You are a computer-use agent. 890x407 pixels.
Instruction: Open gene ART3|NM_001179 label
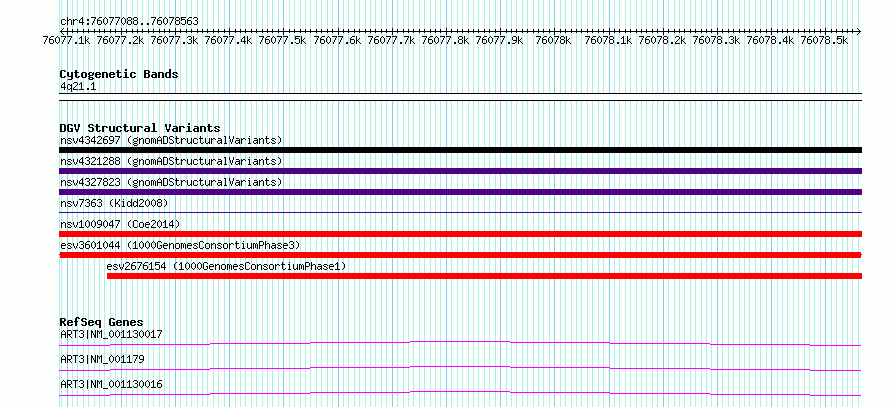pos(102,359)
